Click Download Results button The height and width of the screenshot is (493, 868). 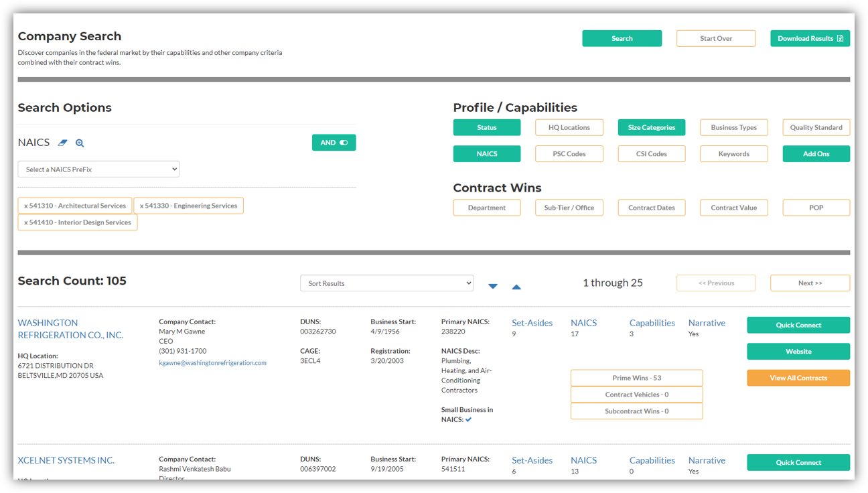click(x=810, y=38)
